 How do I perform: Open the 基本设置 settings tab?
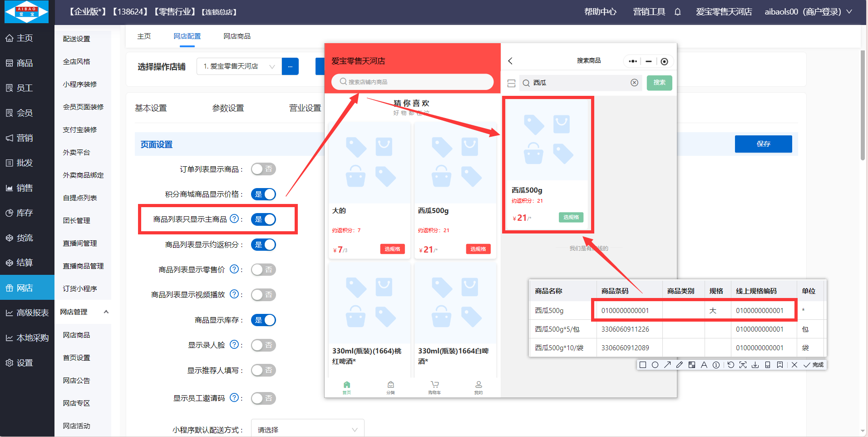point(151,108)
